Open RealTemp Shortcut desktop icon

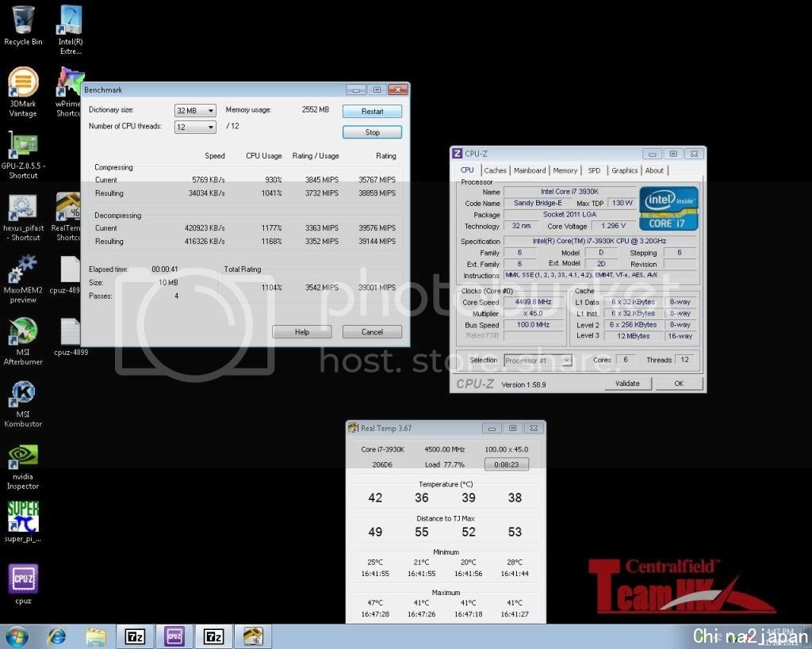click(x=67, y=217)
